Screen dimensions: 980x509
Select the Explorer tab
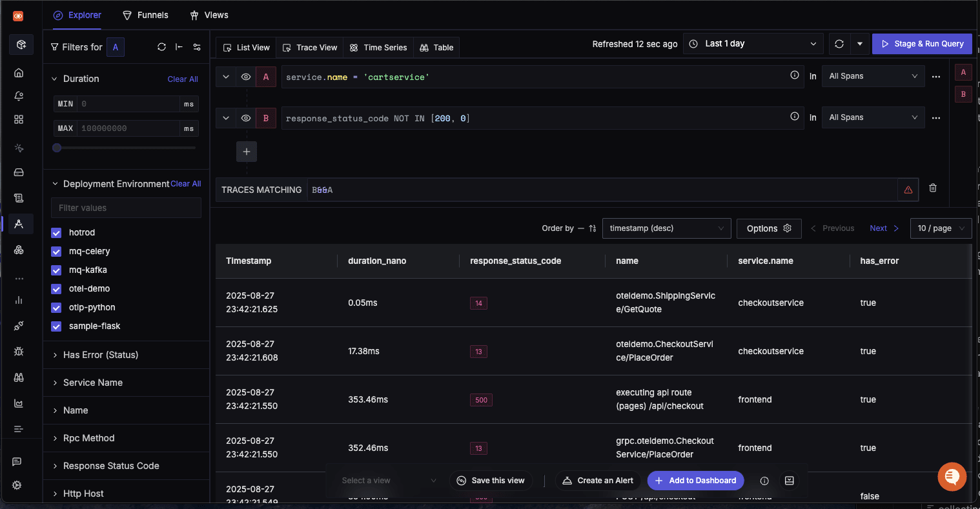pyautogui.click(x=77, y=15)
